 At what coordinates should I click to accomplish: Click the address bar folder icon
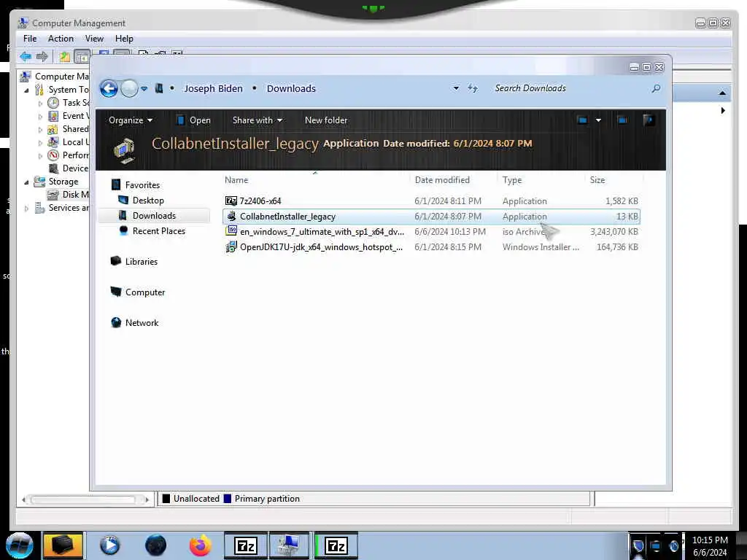[159, 88]
